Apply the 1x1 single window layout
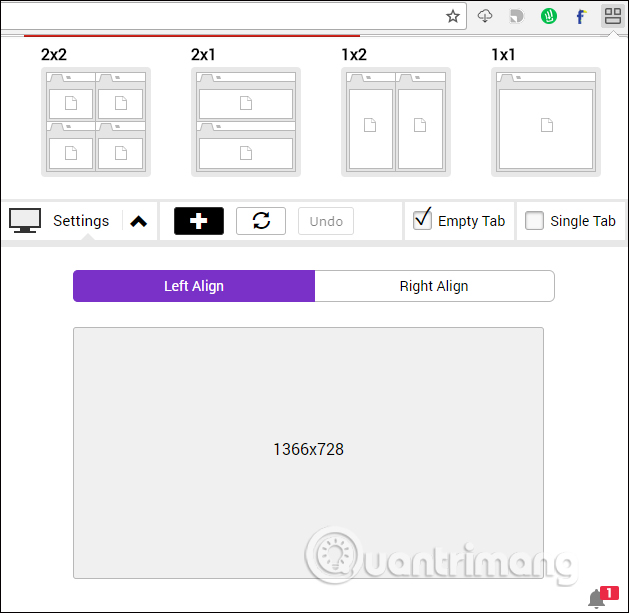 546,122
